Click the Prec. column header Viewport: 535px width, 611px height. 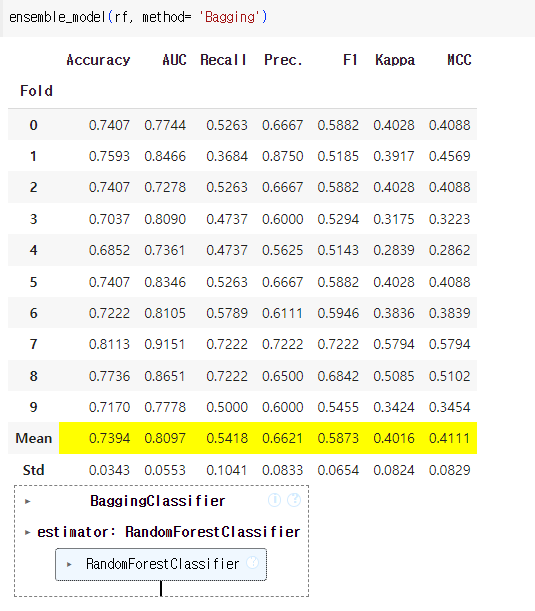click(283, 60)
